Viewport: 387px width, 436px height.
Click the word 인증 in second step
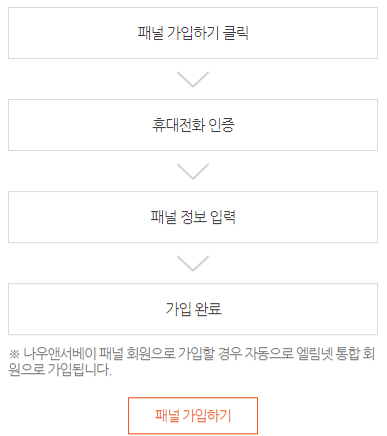[221, 125]
